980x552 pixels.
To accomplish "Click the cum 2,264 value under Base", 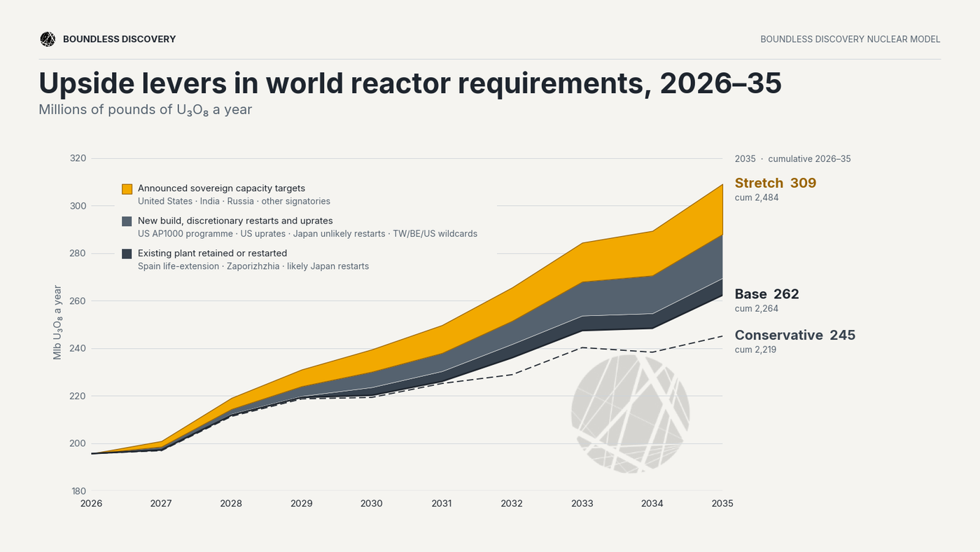I will [757, 308].
